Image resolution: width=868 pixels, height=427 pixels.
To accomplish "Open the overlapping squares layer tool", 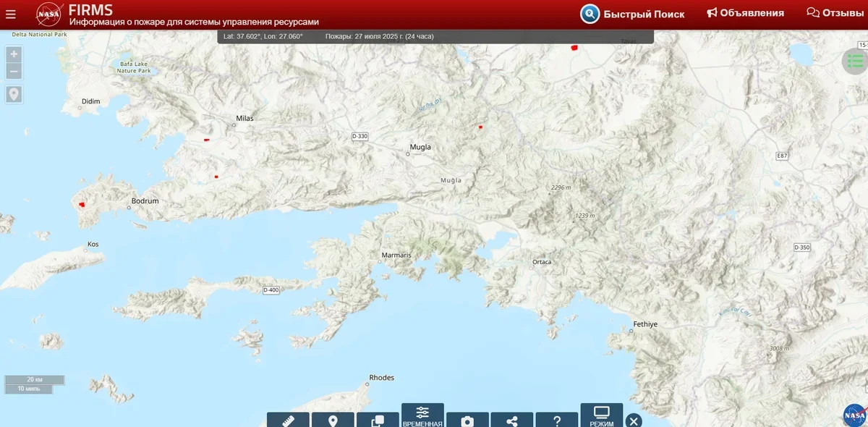I will pos(378,420).
